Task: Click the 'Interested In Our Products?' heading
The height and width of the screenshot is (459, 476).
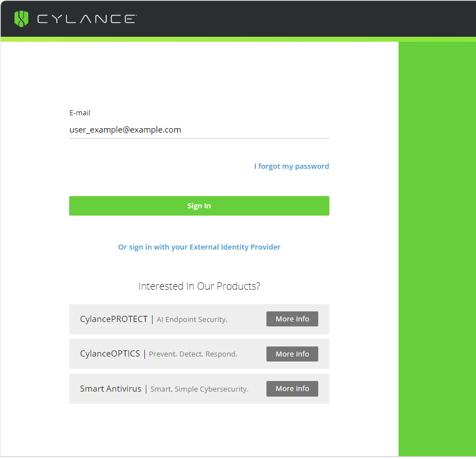Action: (199, 286)
